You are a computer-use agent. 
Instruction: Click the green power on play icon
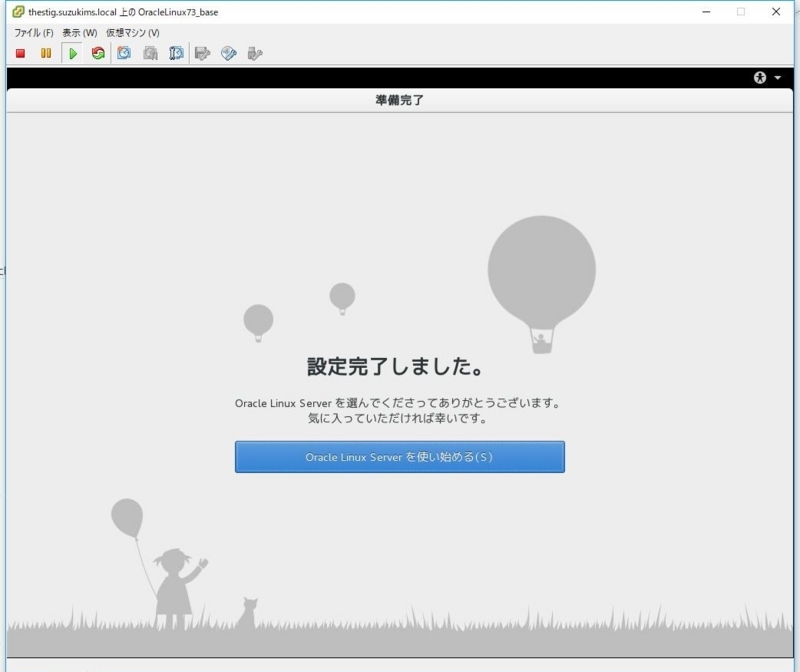point(72,53)
